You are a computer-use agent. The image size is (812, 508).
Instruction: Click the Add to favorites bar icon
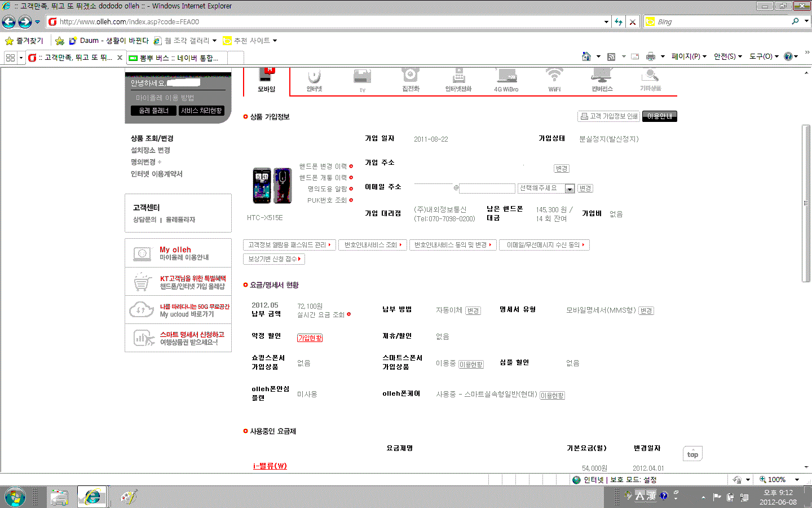coord(59,41)
